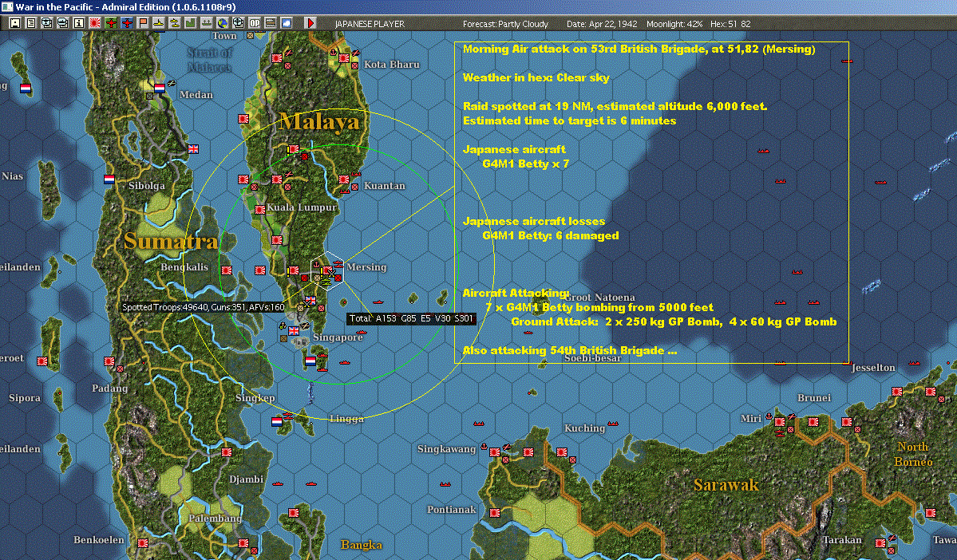Image resolution: width=957 pixels, height=560 pixels.
Task: Click the Brunei map label
Action: pyautogui.click(x=814, y=398)
